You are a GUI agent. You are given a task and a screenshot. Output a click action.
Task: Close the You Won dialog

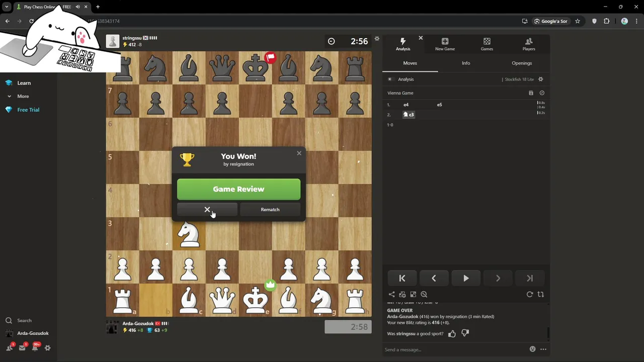click(x=299, y=153)
